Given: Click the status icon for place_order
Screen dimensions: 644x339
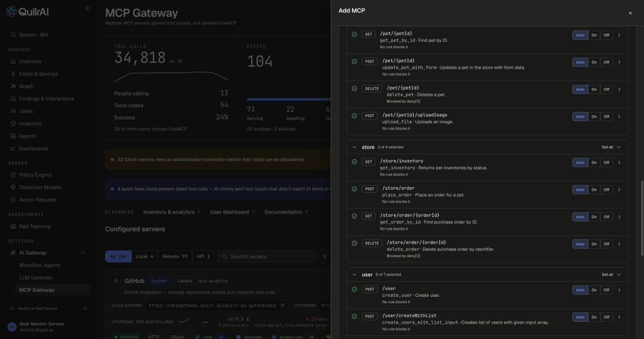Looking at the screenshot, I should [x=354, y=189].
